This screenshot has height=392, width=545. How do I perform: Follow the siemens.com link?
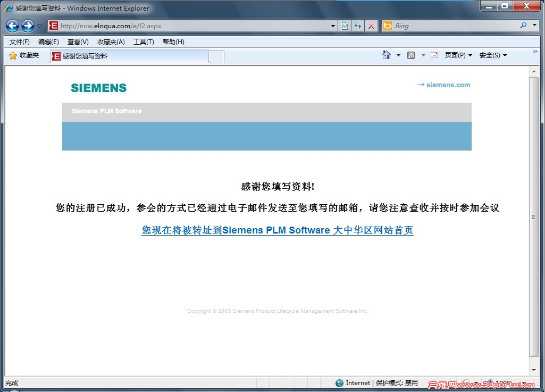[x=444, y=85]
